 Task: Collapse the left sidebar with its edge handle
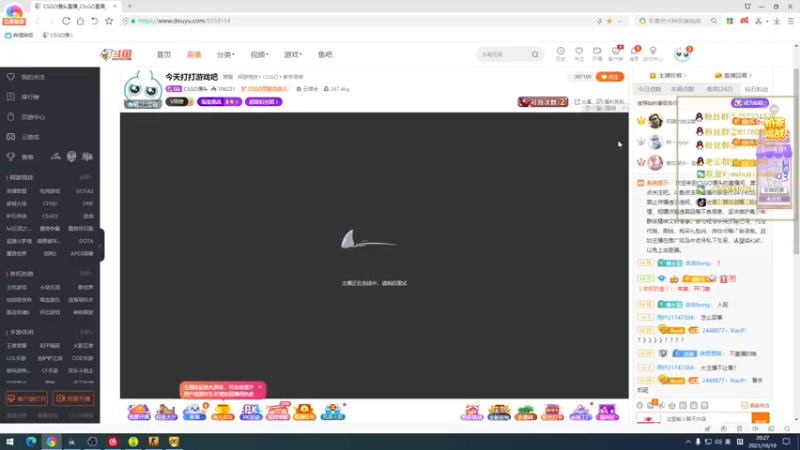(101, 245)
